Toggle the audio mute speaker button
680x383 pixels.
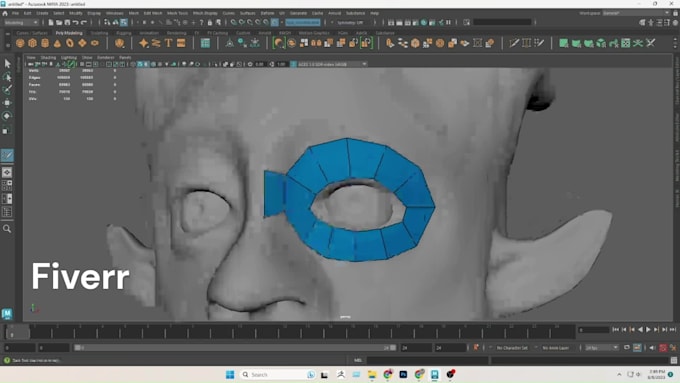point(652,347)
